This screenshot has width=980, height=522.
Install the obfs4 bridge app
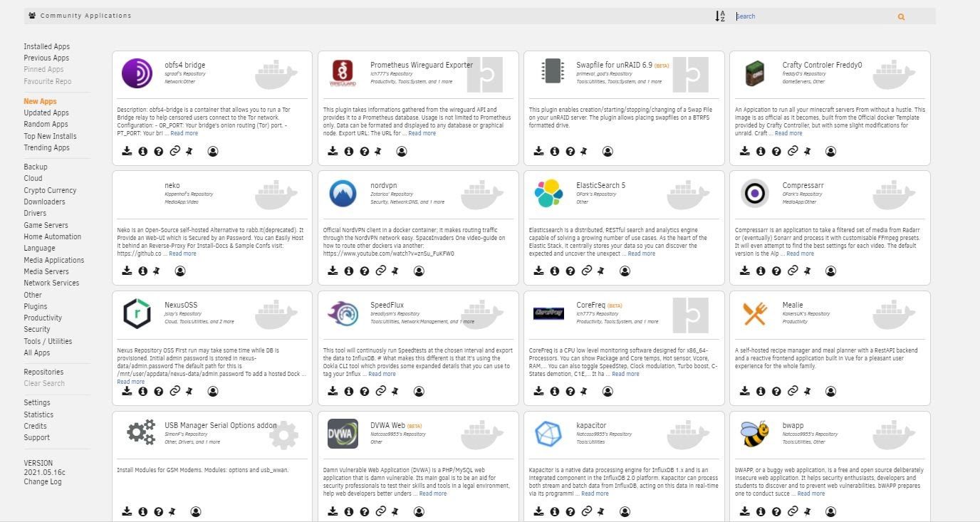pyautogui.click(x=127, y=152)
